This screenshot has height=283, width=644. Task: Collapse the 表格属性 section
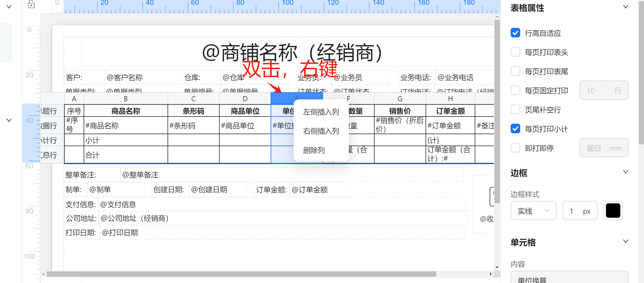click(625, 7)
